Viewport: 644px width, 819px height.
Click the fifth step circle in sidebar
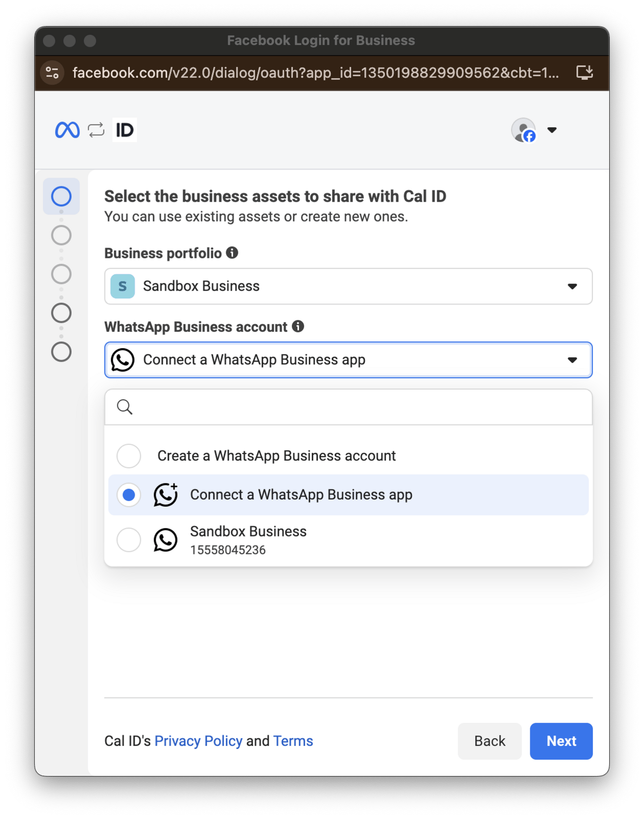[61, 352]
